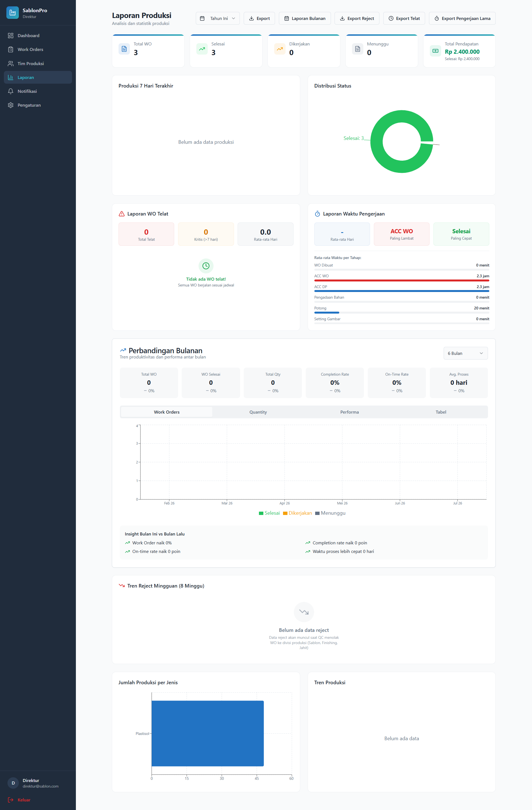Click the Rp 2.400.000 revenue value

462,52
